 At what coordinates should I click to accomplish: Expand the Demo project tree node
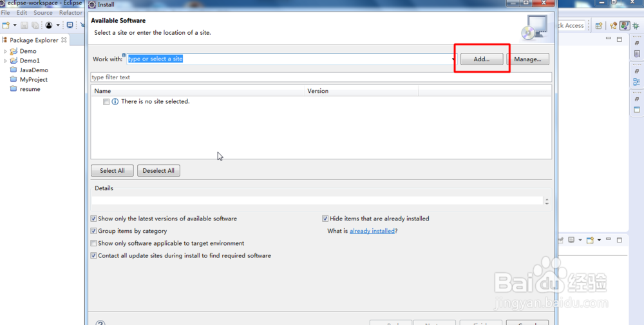tap(5, 52)
